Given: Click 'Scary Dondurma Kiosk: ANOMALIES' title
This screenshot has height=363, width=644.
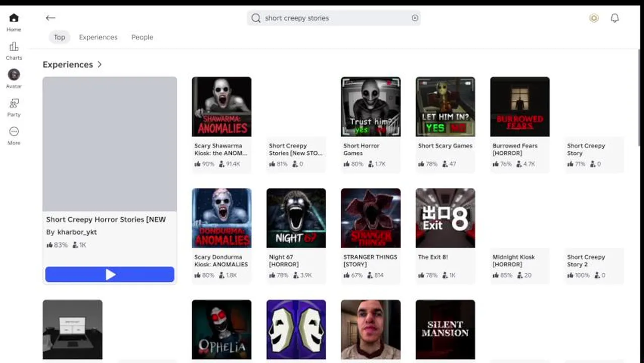Looking at the screenshot, I should point(221,261).
